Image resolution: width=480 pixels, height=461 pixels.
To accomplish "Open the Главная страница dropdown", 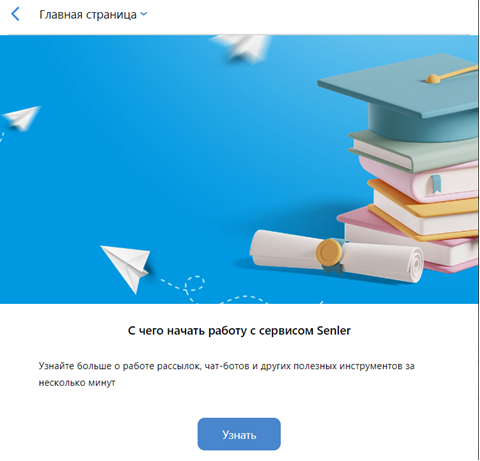I will [x=93, y=15].
